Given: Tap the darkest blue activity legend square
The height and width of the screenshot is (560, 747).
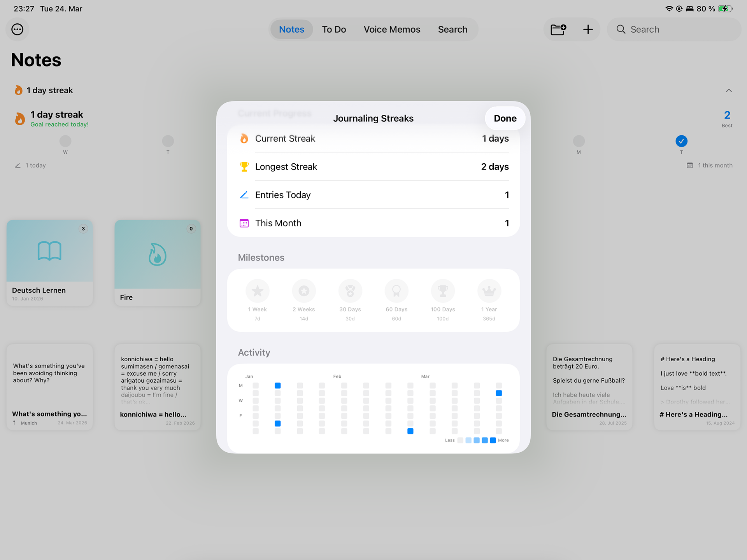Looking at the screenshot, I should (493, 440).
